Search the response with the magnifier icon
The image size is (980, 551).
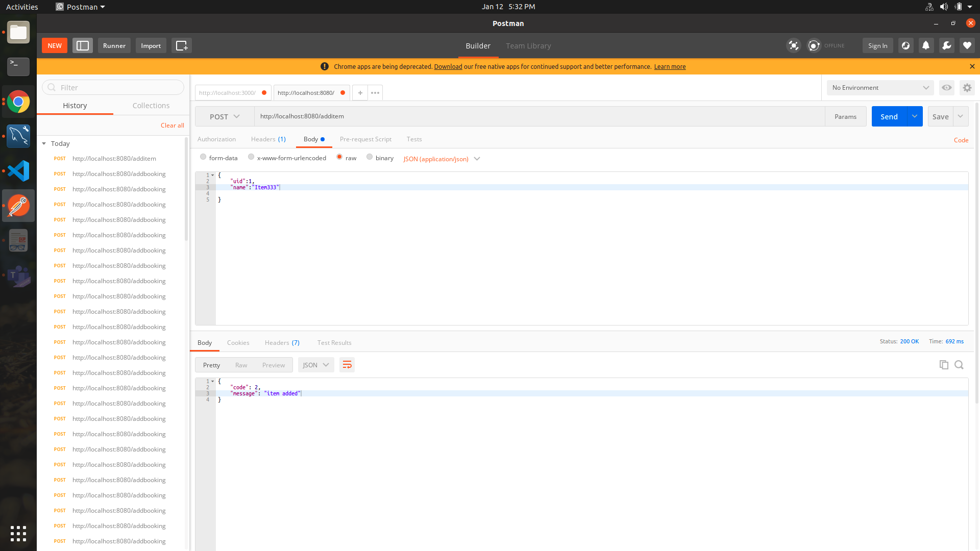click(x=959, y=364)
